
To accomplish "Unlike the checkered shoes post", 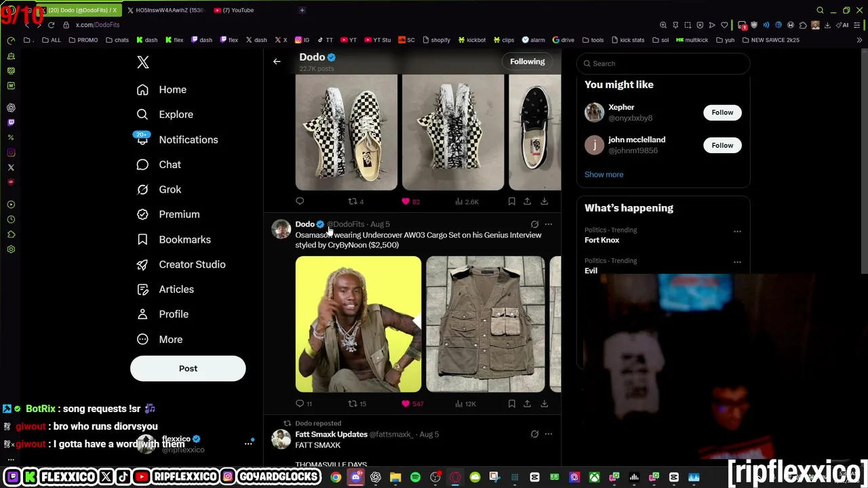I will (x=410, y=201).
